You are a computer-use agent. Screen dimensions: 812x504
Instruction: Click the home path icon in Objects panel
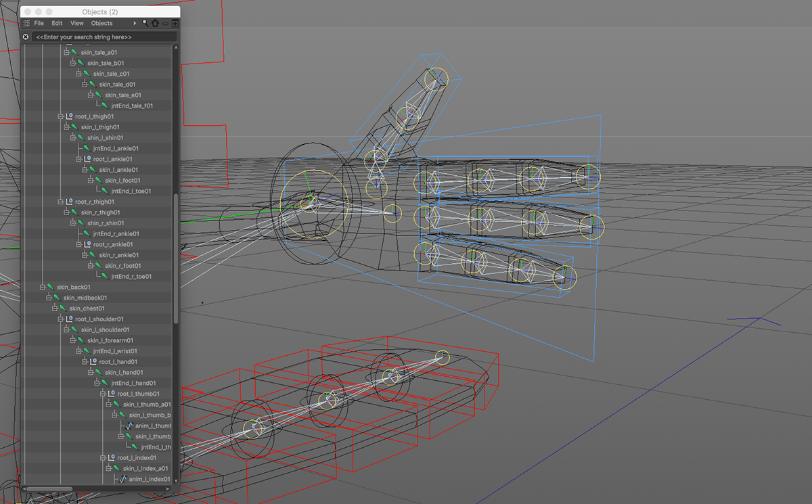pyautogui.click(x=155, y=23)
